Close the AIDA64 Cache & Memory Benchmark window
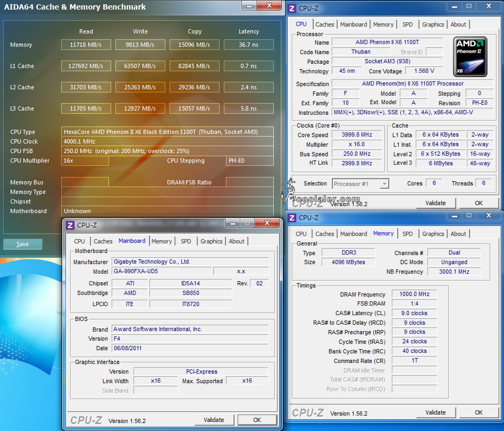Image resolution: width=504 pixels, height=431 pixels. coord(270,5)
